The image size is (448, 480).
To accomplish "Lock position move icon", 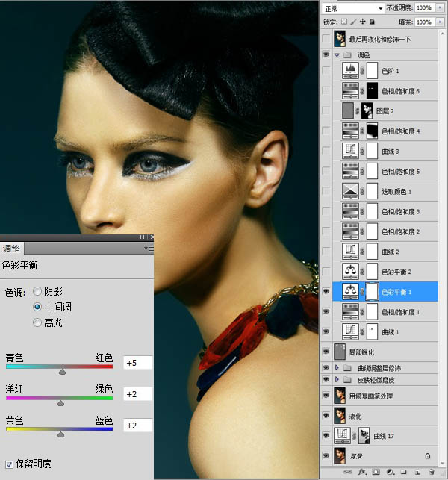I will [363, 22].
